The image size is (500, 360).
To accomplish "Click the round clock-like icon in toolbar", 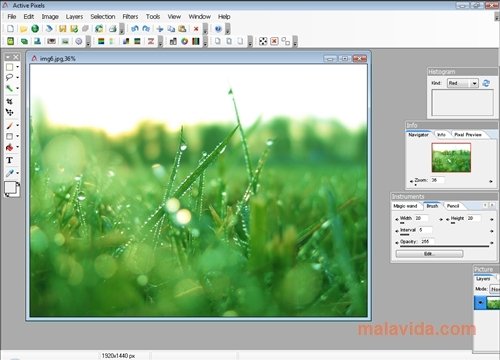I will pyautogui.click(x=79, y=41).
